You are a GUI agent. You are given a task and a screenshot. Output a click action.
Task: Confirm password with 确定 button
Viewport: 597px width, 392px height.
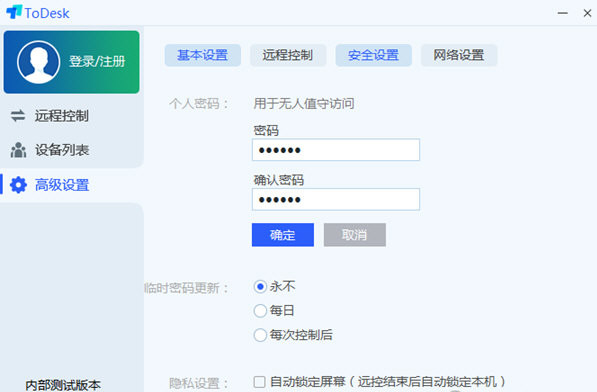(283, 235)
